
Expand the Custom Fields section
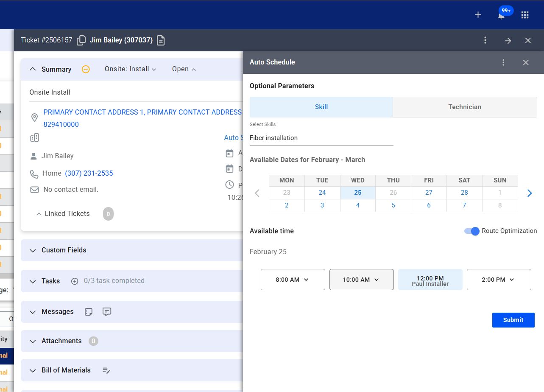(64, 250)
